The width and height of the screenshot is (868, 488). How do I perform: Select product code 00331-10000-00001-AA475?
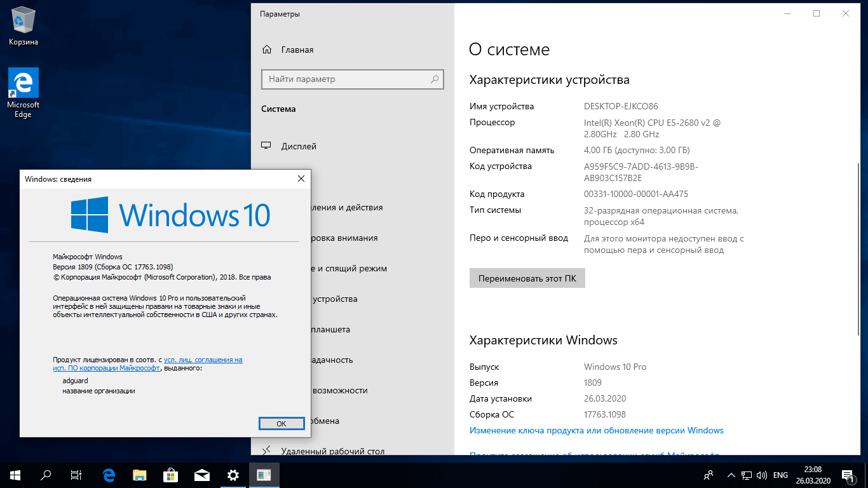point(636,194)
